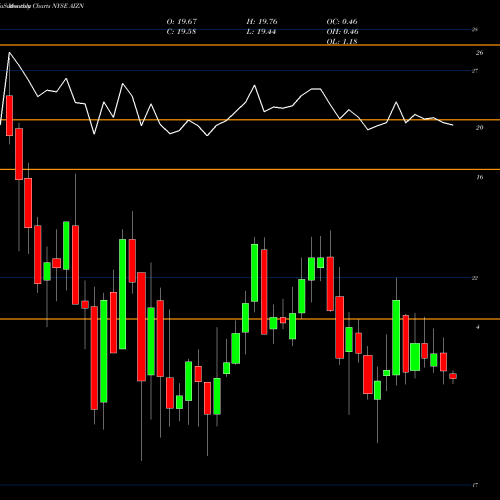The image size is (500, 500).
Task: Click the 'OL: 1.18' reading
Action: point(342,41)
